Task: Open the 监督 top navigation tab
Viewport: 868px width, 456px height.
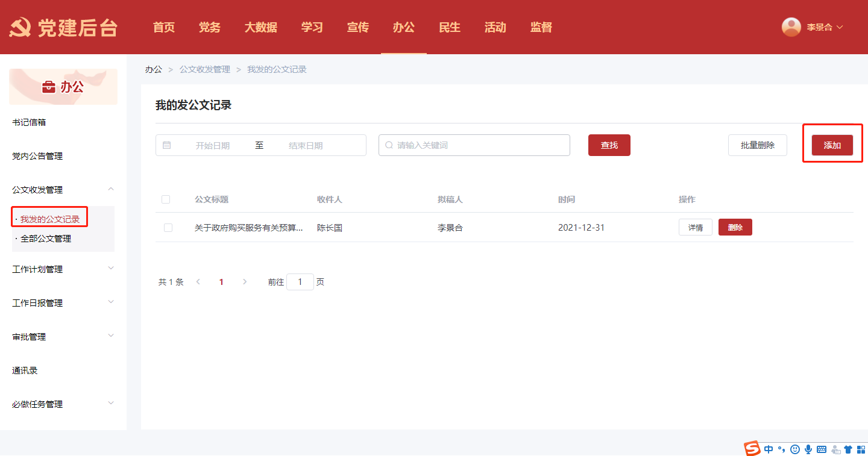Action: [x=541, y=27]
